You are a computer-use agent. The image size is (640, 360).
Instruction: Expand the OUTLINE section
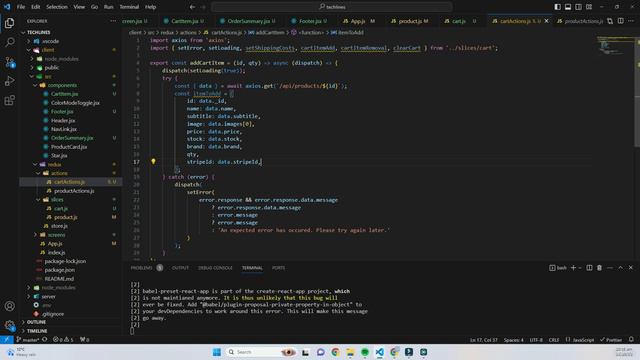(36, 322)
